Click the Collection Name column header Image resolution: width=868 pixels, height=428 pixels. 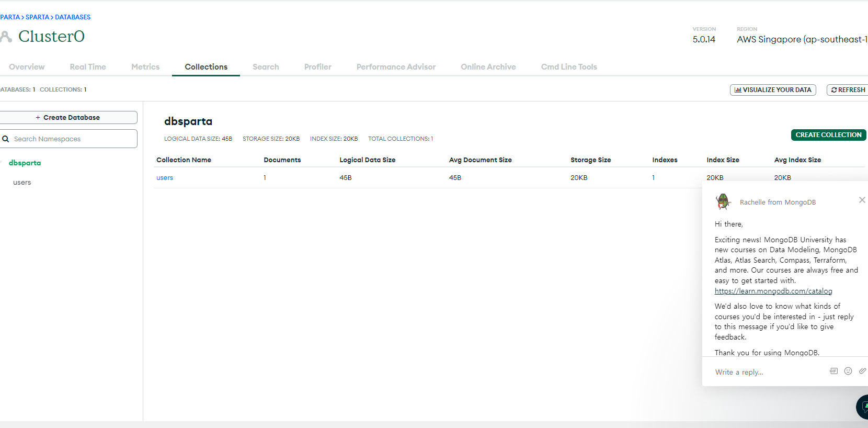point(184,160)
